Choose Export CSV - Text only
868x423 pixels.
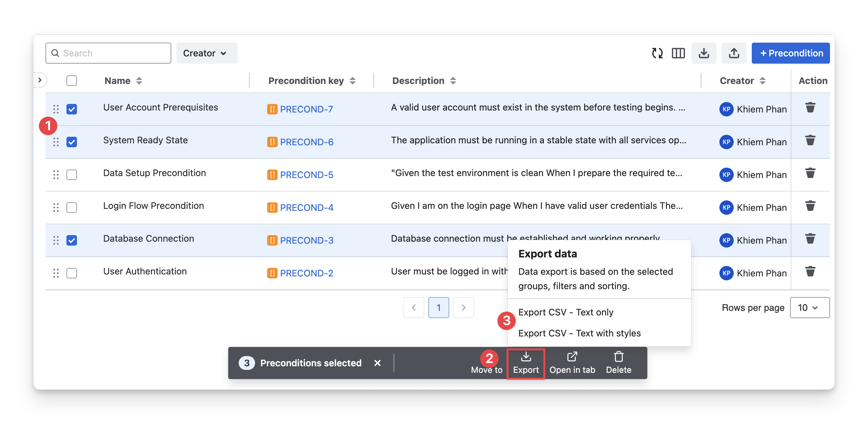566,312
